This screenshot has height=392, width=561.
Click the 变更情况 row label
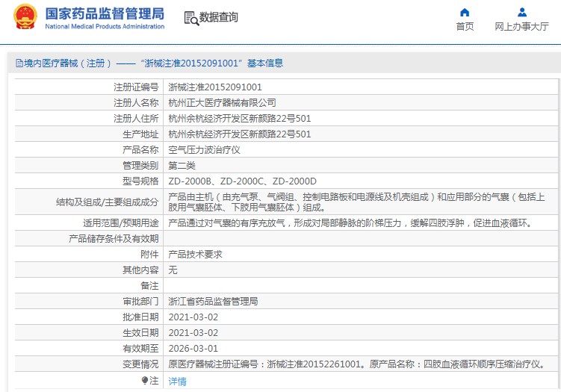[x=140, y=364]
